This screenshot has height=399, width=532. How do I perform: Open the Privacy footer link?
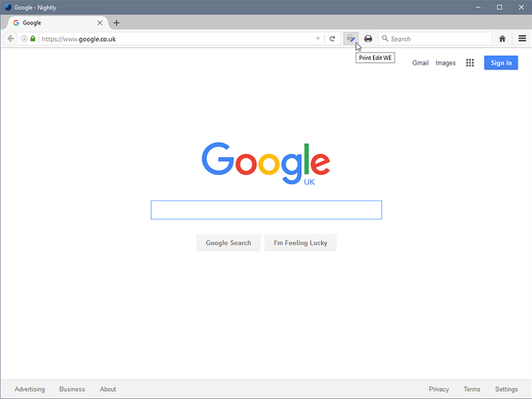439,389
